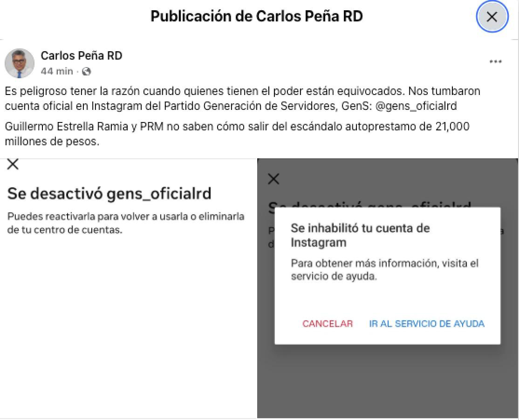Open the three-dot post options menu
519x420 pixels.
pos(496,62)
